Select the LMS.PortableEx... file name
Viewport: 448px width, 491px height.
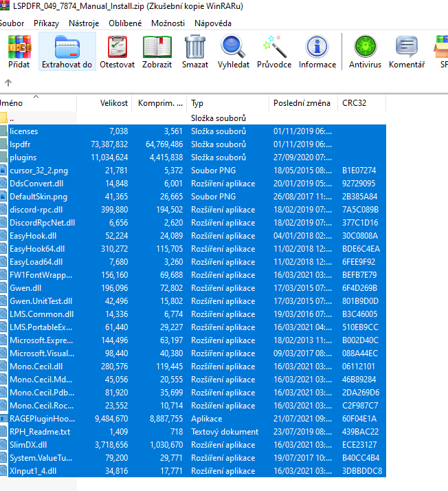(41, 327)
